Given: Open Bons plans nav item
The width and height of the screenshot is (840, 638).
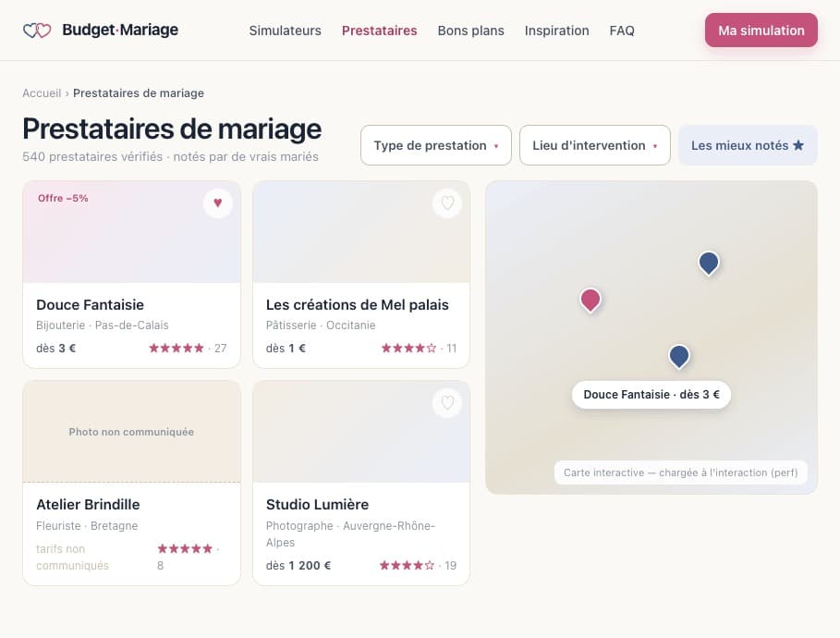Looking at the screenshot, I should [x=471, y=31].
